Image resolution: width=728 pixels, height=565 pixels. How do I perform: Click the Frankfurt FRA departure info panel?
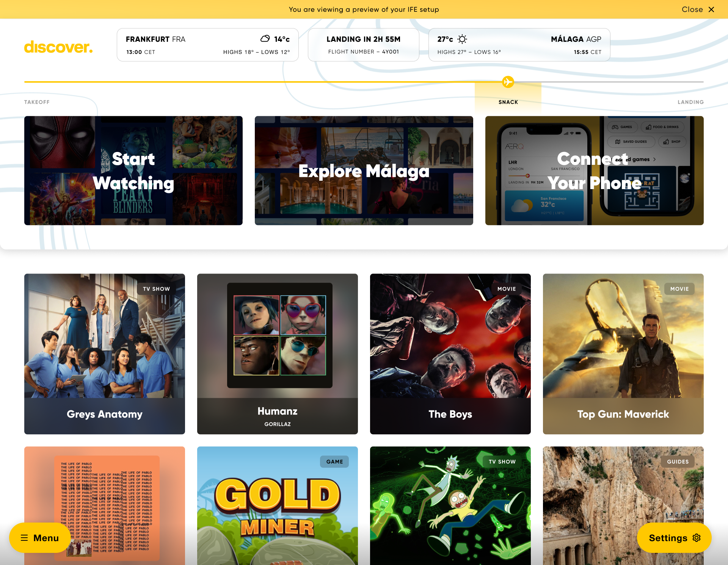tap(208, 45)
